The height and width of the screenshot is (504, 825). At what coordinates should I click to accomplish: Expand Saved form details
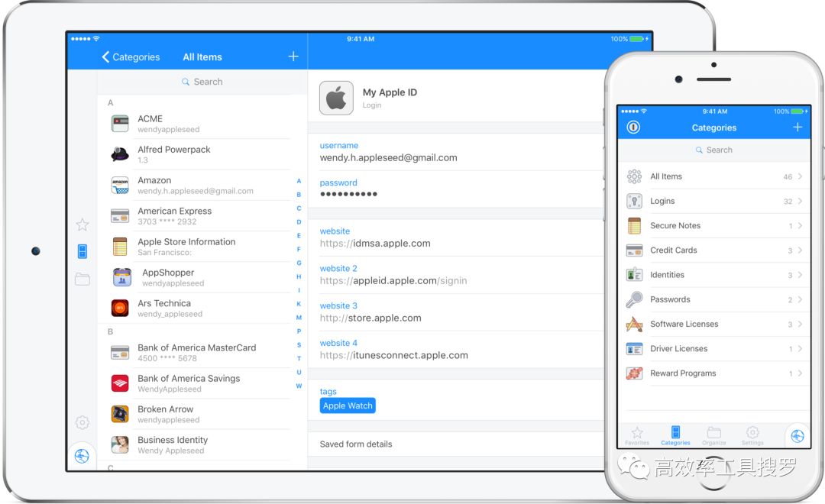[455, 444]
